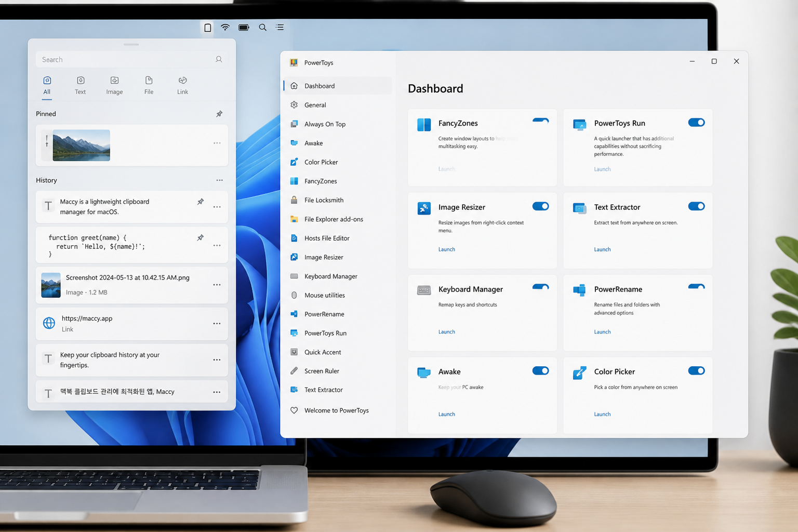The width and height of the screenshot is (798, 532).
Task: Open General in the PowerToys sidebar
Action: [x=337, y=105]
